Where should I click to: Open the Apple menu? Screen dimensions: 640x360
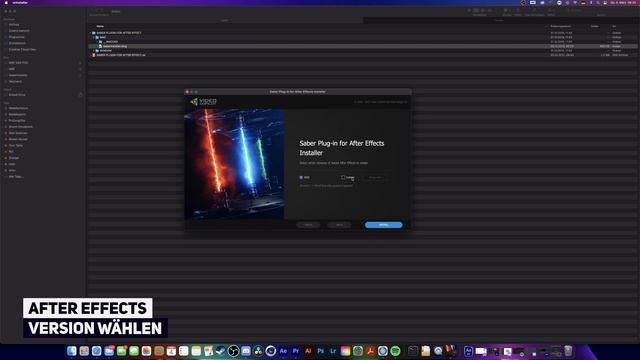[x=6, y=2]
